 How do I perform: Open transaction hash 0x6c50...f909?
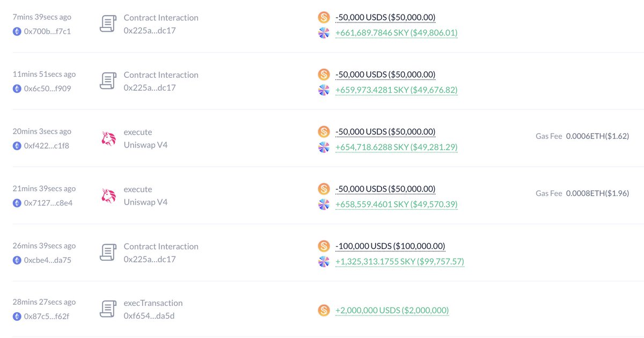pyautogui.click(x=47, y=89)
